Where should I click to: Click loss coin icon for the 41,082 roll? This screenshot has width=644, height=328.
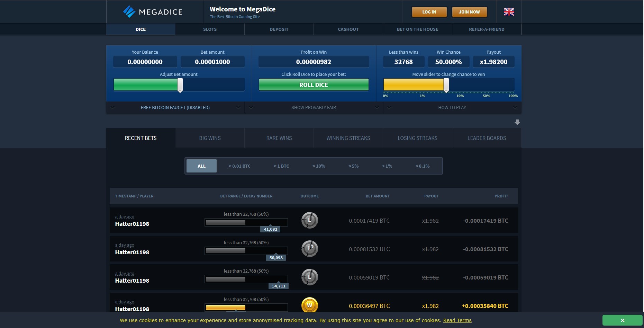(309, 220)
